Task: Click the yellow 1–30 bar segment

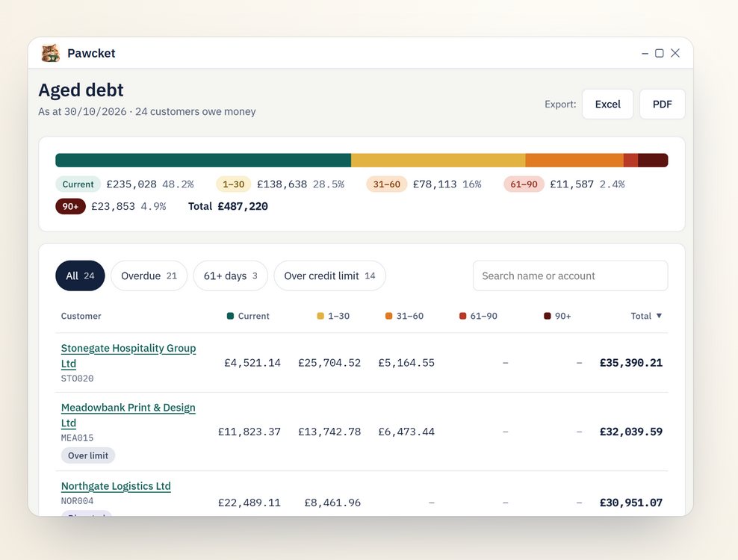Action: pyautogui.click(x=438, y=161)
